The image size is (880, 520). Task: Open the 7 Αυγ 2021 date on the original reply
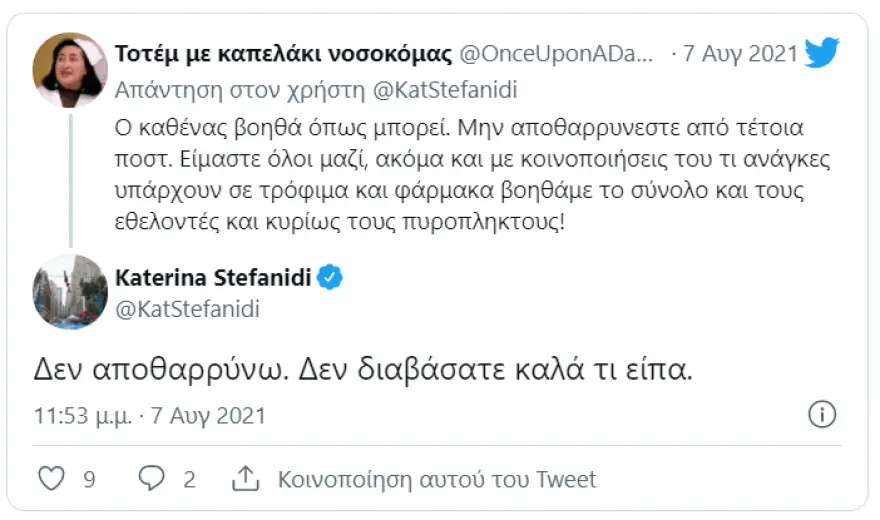click(740, 54)
